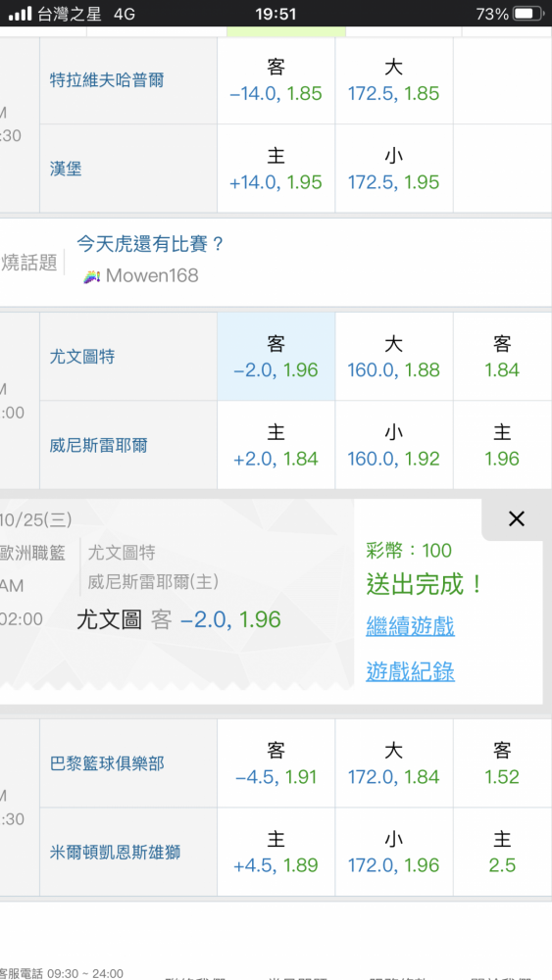Open topic 今天虎還有比賽？

[150, 244]
